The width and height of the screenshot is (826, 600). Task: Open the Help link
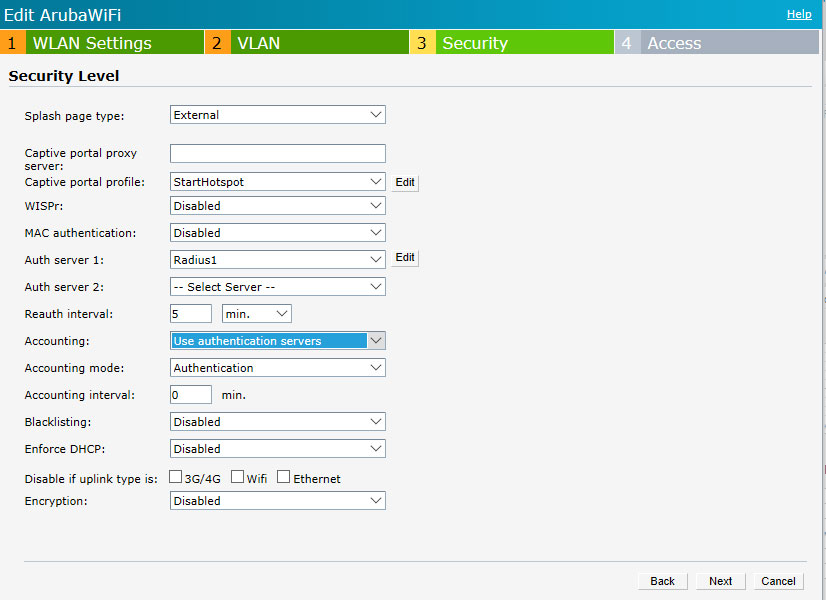pos(799,14)
